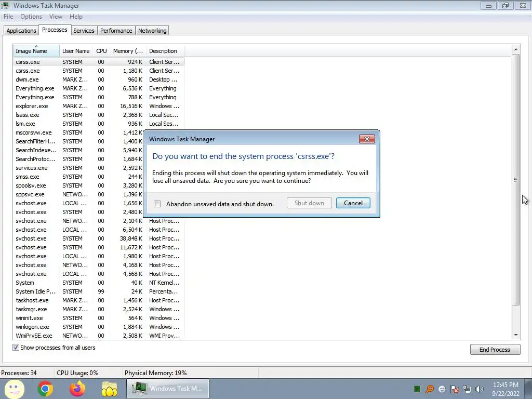Select the lsass.exe process row
The image size is (532, 399).
pyautogui.click(x=99, y=115)
